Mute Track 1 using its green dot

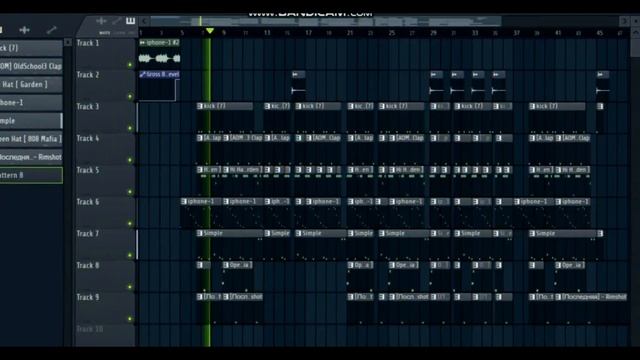click(x=130, y=65)
